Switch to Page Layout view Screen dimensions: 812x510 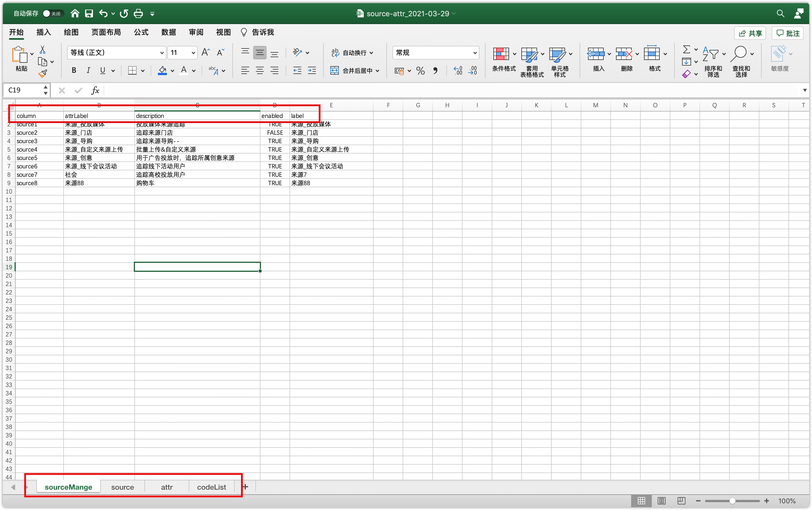661,501
